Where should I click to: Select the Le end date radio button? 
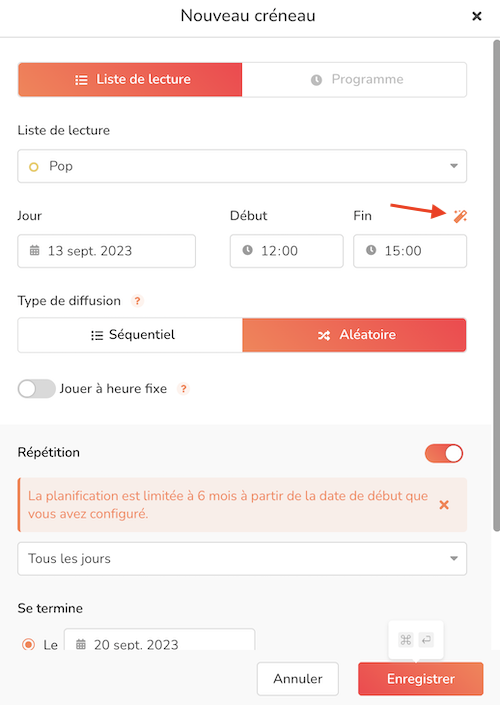(28, 644)
